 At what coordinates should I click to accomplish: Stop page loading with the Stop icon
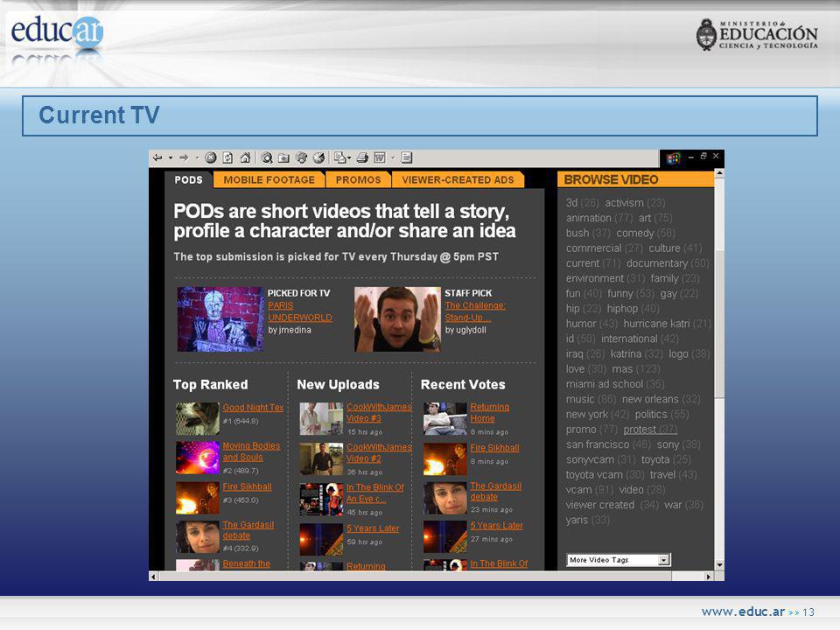(x=211, y=157)
